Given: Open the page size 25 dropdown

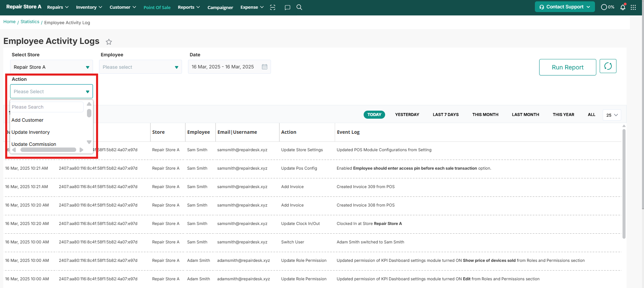Looking at the screenshot, I should (x=612, y=115).
